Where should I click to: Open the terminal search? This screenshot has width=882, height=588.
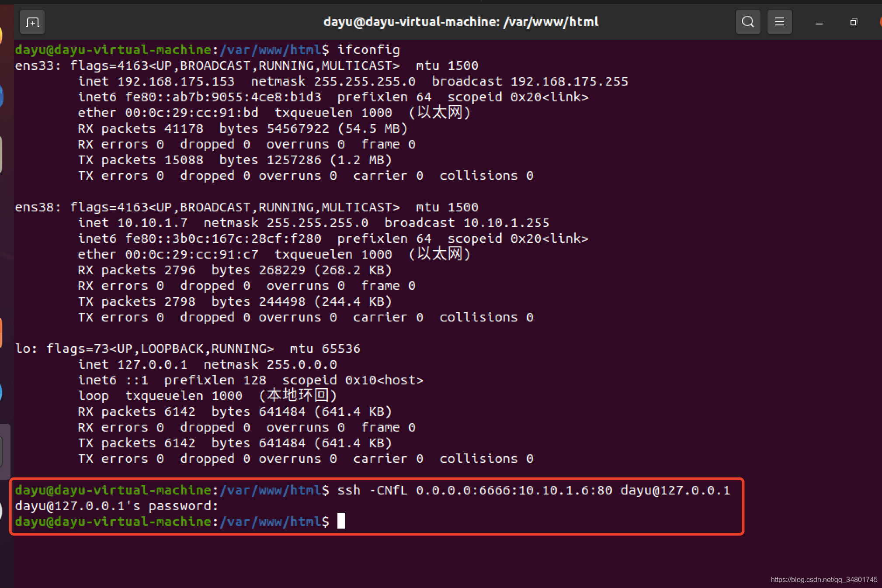coord(748,22)
